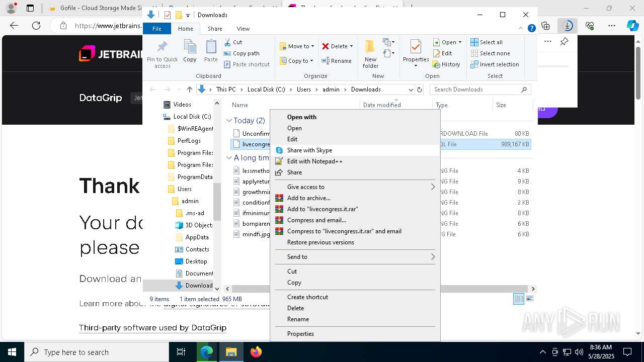
Task: Click the Explorer Help question mark icon
Action: pyautogui.click(x=531, y=29)
